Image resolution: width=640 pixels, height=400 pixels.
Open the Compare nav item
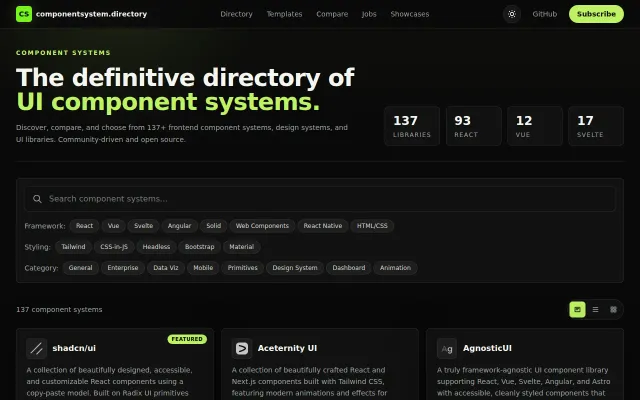click(x=332, y=14)
